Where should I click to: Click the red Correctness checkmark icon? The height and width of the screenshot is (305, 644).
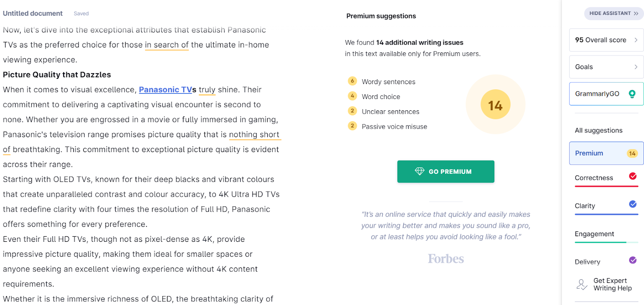633,176
